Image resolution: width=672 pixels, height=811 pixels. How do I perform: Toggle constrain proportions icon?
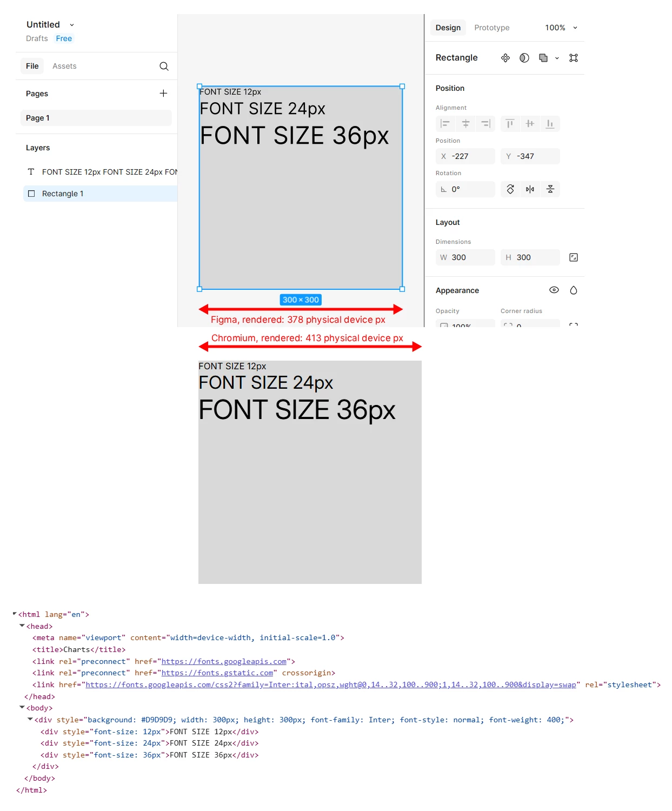pos(574,257)
